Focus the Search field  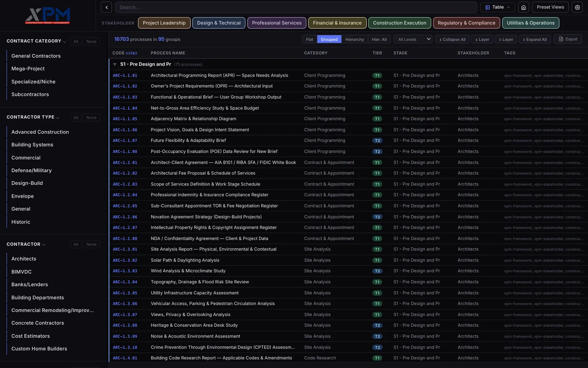[296, 7]
